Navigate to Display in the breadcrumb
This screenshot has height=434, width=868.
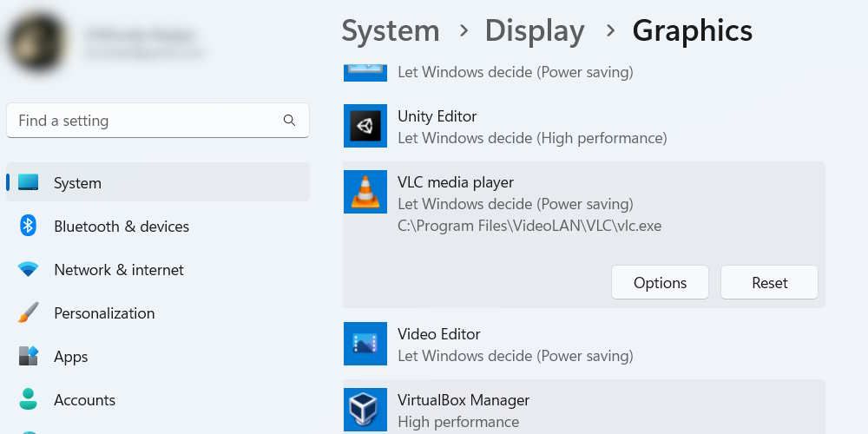coord(534,31)
